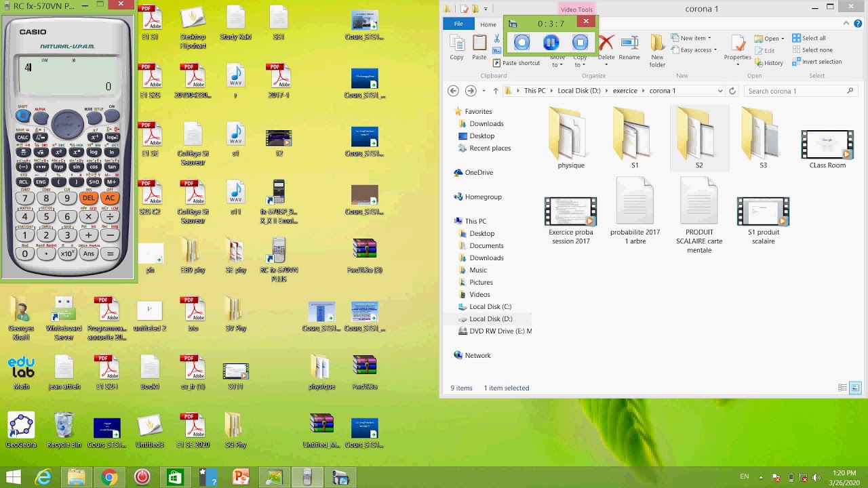Expand the address bar history dropdown
The image size is (868, 488).
720,91
